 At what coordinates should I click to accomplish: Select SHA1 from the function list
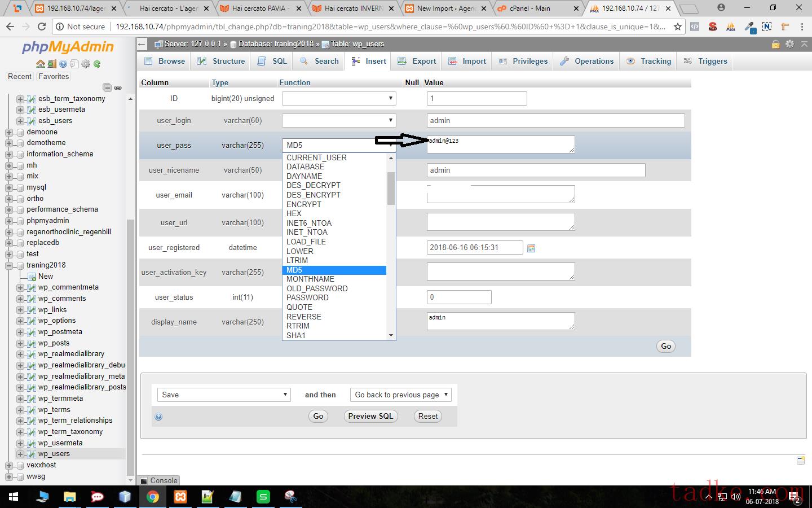[x=296, y=335]
